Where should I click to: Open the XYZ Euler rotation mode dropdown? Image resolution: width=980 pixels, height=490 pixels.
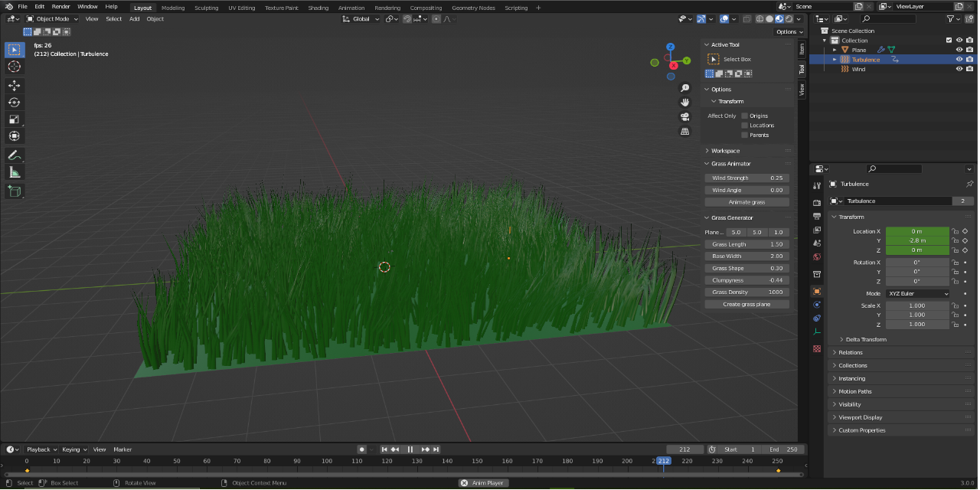[918, 293]
